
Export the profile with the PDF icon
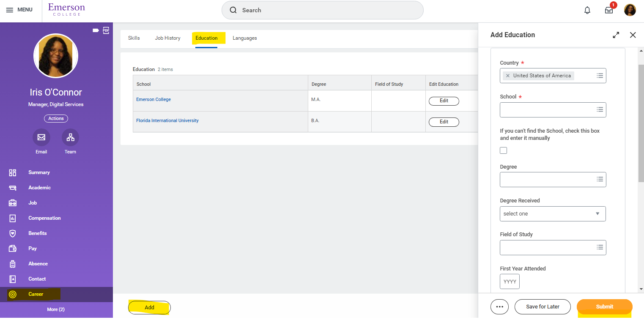tap(106, 30)
